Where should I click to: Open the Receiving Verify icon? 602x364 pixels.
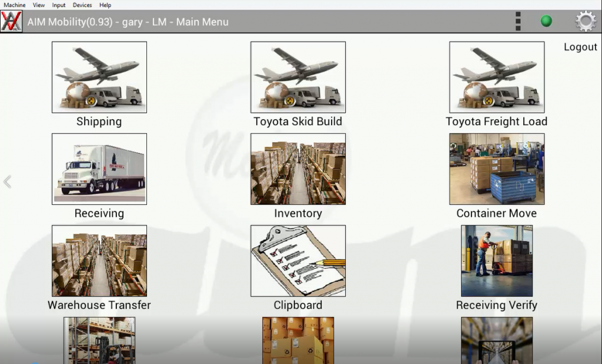497,261
